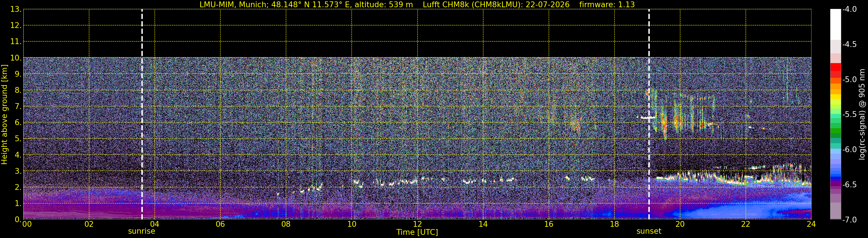Click the -4.0 colorbar tick label
This screenshot has width=868, height=238.
click(849, 10)
